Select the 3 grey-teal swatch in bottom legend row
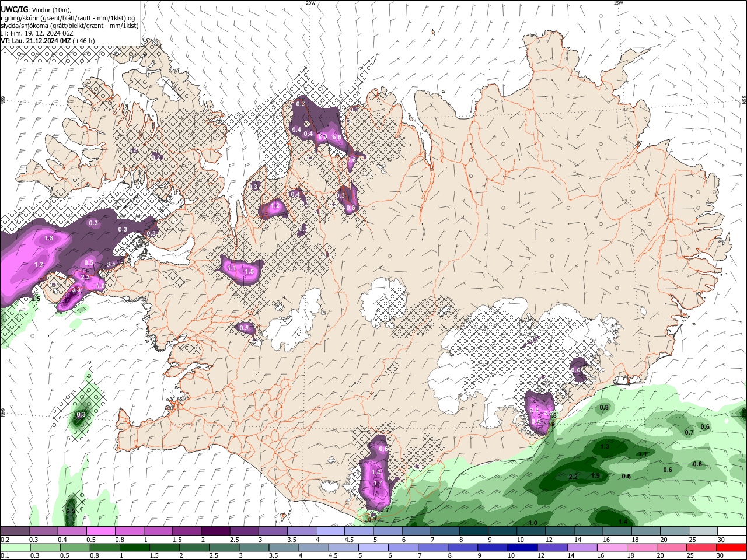Viewport: 747px width, 560px height. (253, 548)
